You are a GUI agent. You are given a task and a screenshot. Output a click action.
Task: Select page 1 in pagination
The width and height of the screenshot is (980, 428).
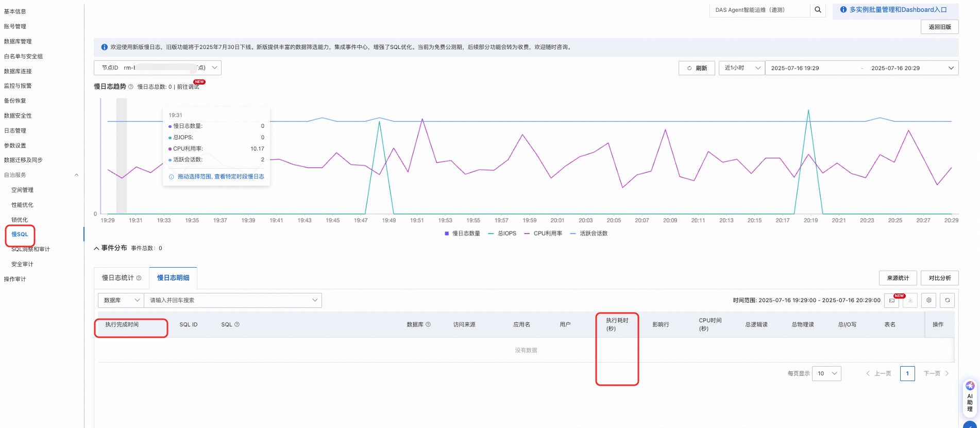907,373
